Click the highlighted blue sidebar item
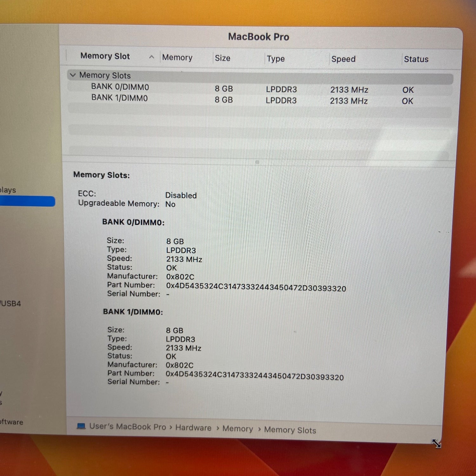 click(27, 202)
